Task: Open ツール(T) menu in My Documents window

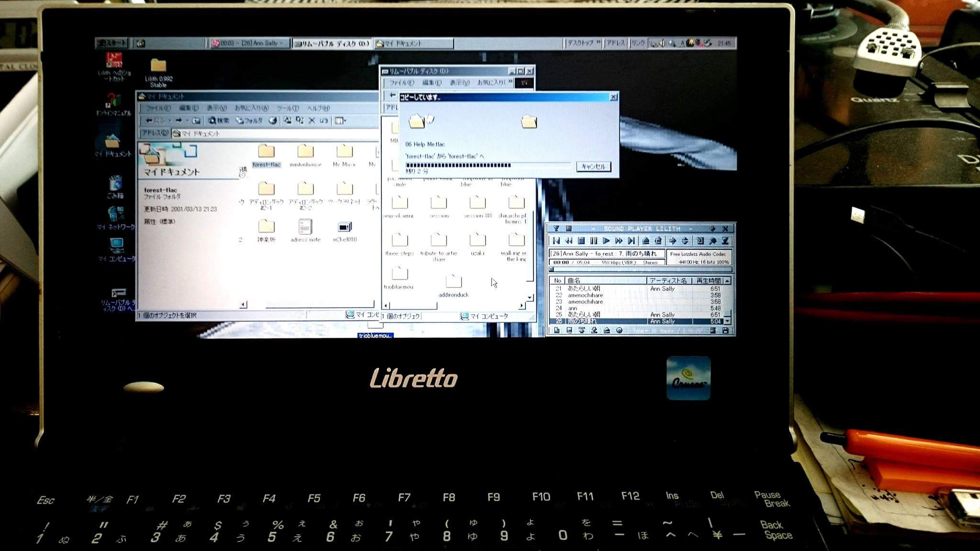Action: point(288,108)
